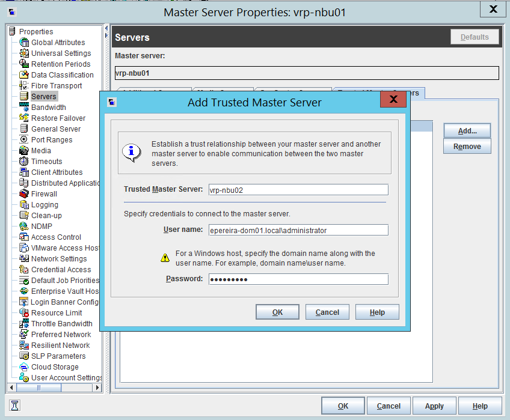Select Distributed Applications tree item
This screenshot has height=420, width=510.
tap(60, 183)
